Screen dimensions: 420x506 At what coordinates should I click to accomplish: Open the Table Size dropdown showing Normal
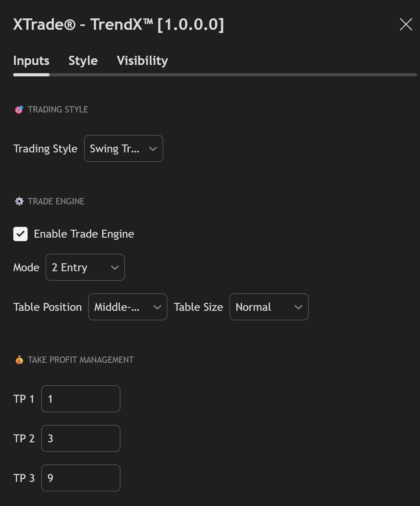point(269,307)
